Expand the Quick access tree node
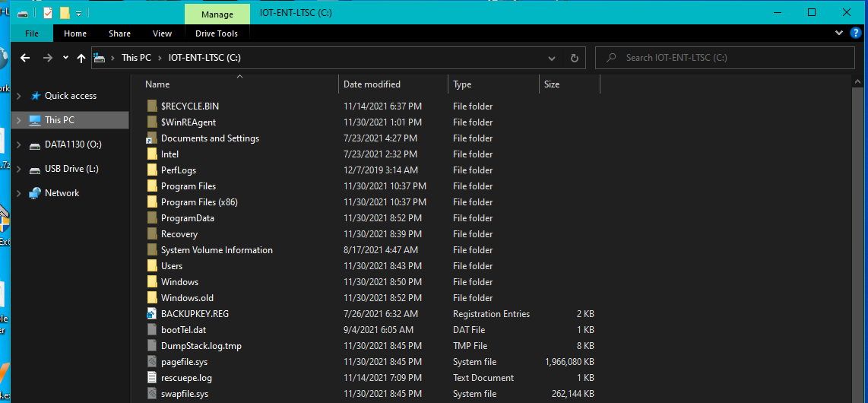This screenshot has height=403, width=868. point(19,96)
